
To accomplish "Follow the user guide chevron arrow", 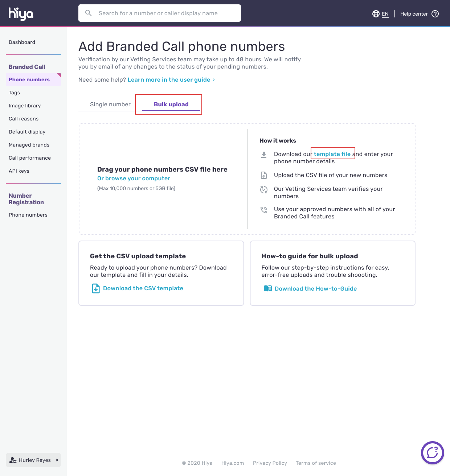I will (x=214, y=80).
